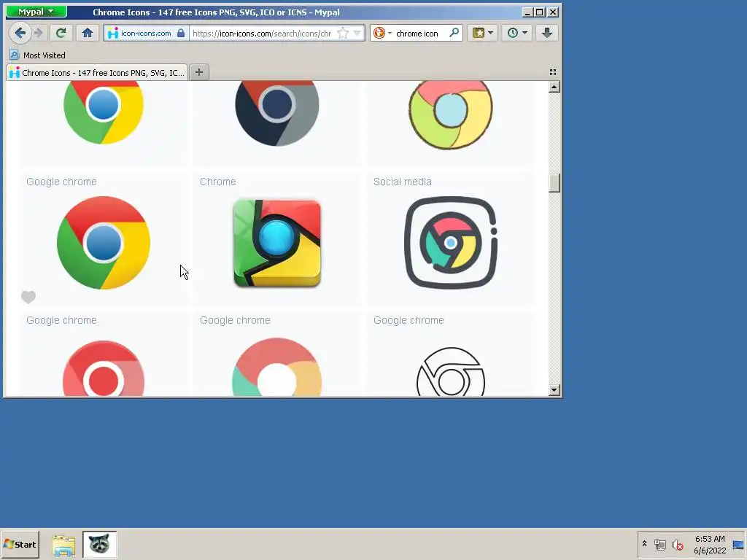The height and width of the screenshot is (560, 747).
Task: Click the 'Social media' label
Action: coord(403,182)
